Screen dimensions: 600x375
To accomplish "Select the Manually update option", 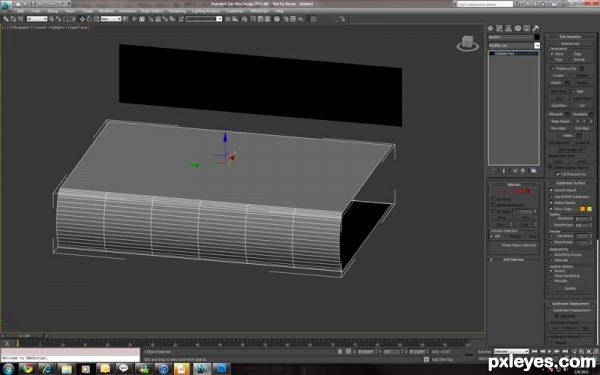I will click(551, 281).
